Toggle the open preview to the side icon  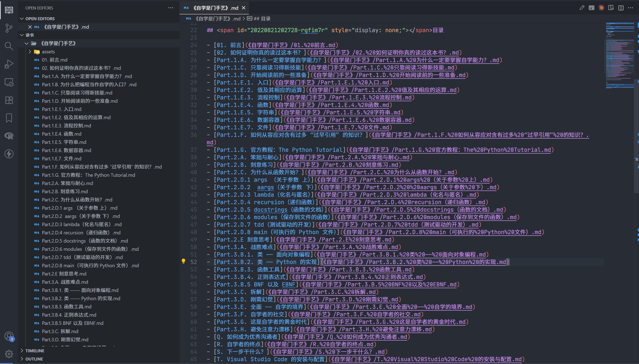click(x=611, y=8)
